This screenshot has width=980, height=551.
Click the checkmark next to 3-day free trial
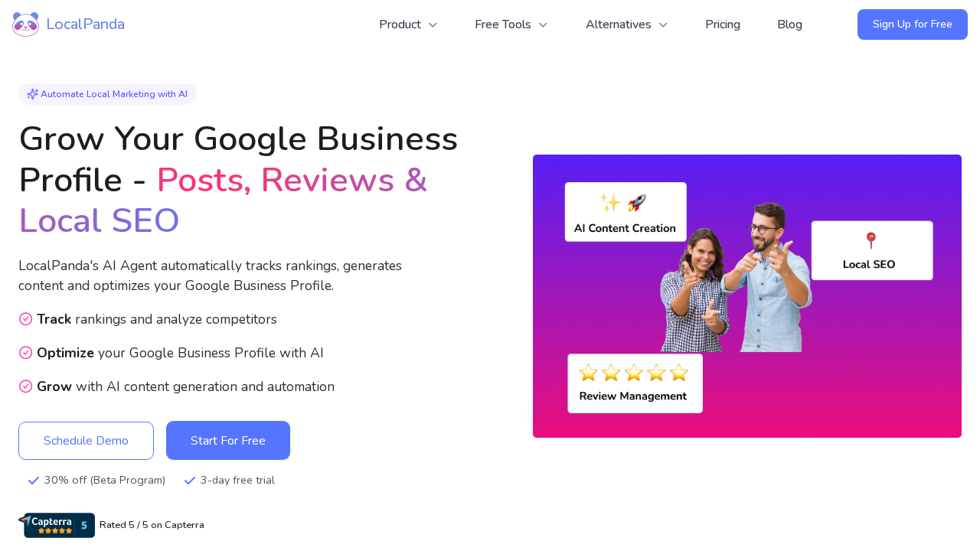(190, 481)
